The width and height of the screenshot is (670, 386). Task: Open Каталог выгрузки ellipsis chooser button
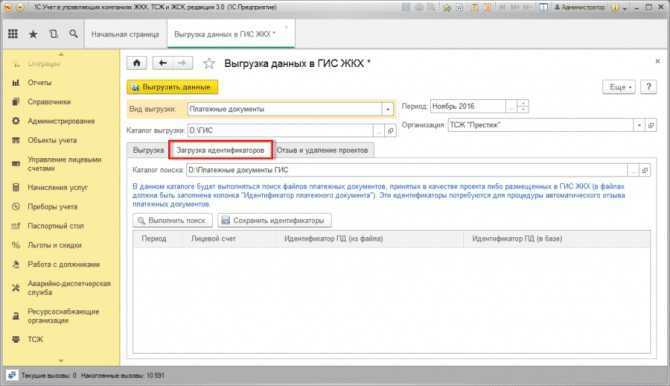pos(379,131)
